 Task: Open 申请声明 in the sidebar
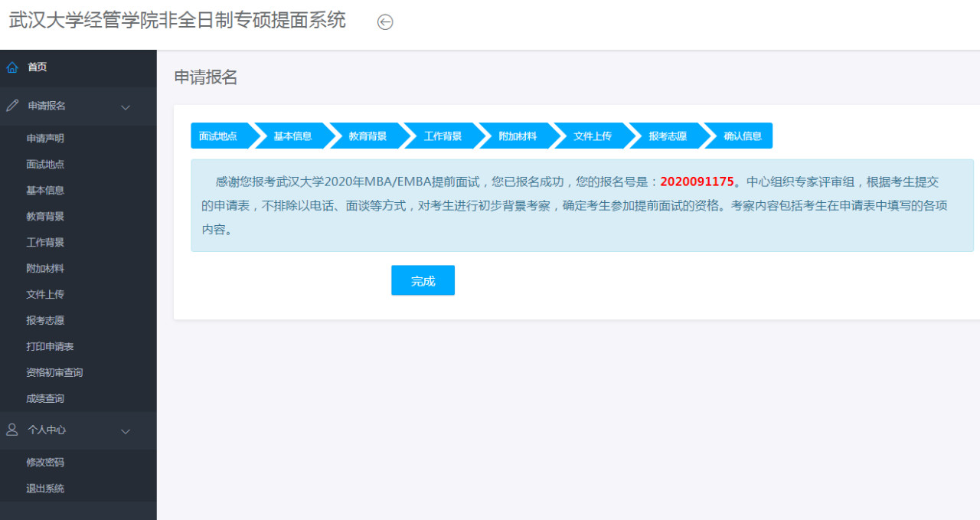point(45,139)
